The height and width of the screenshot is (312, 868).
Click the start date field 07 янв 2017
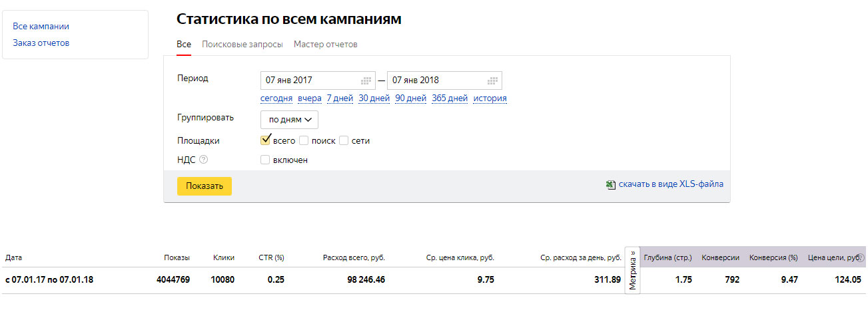[x=318, y=80]
